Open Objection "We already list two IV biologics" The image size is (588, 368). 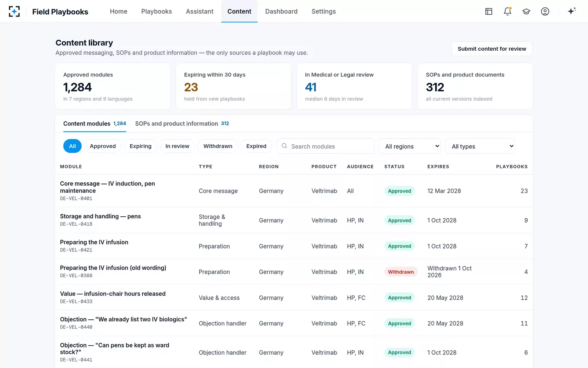pyautogui.click(x=123, y=319)
